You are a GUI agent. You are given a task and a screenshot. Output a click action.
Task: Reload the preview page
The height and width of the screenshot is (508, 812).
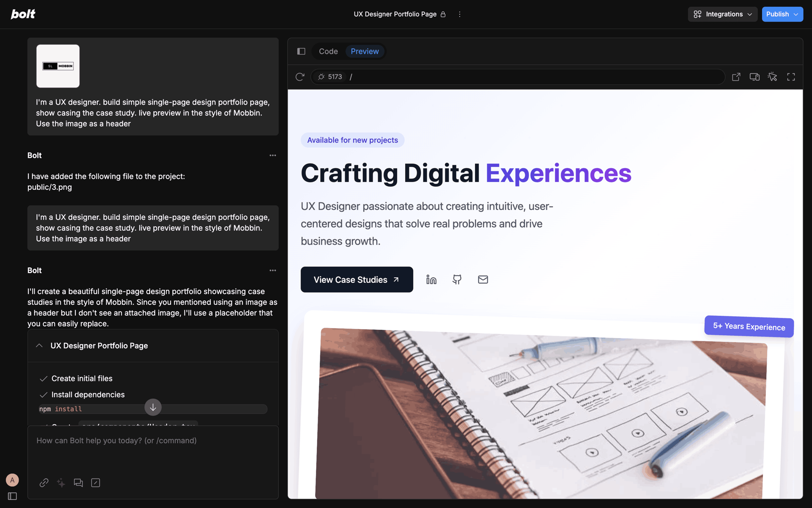point(300,77)
